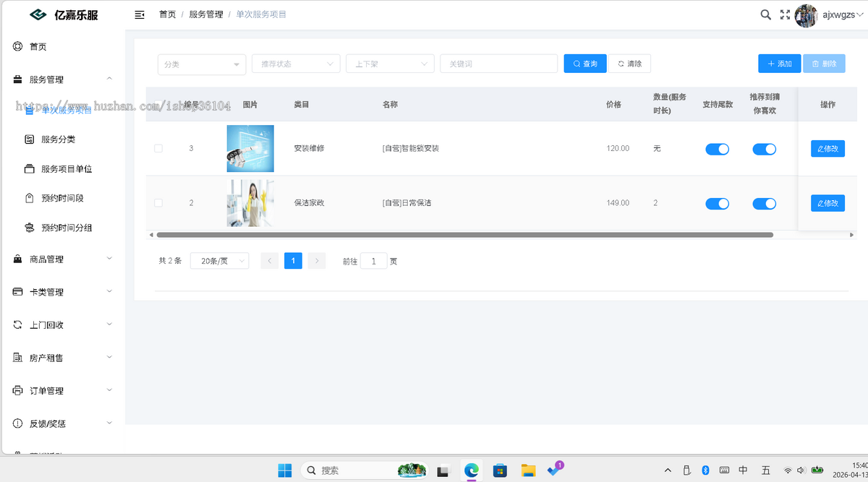Click the 查询 search button
Viewport: 868px width, 482px height.
[x=585, y=64]
